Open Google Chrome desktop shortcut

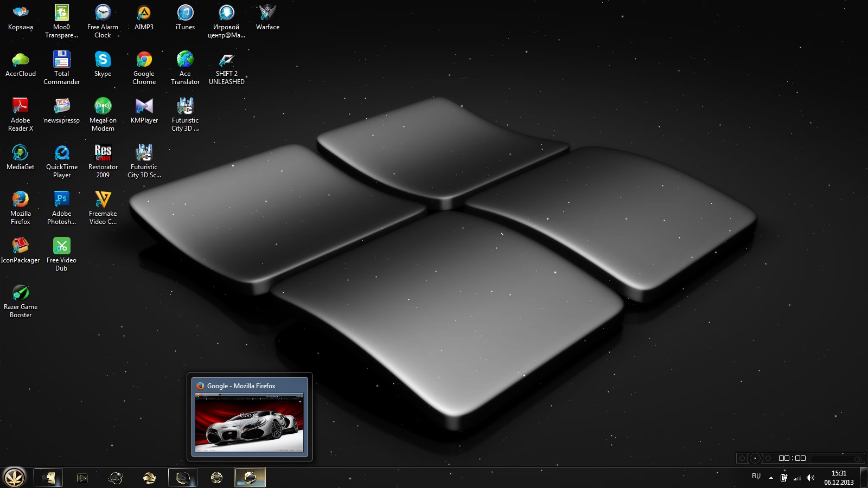[x=144, y=68]
